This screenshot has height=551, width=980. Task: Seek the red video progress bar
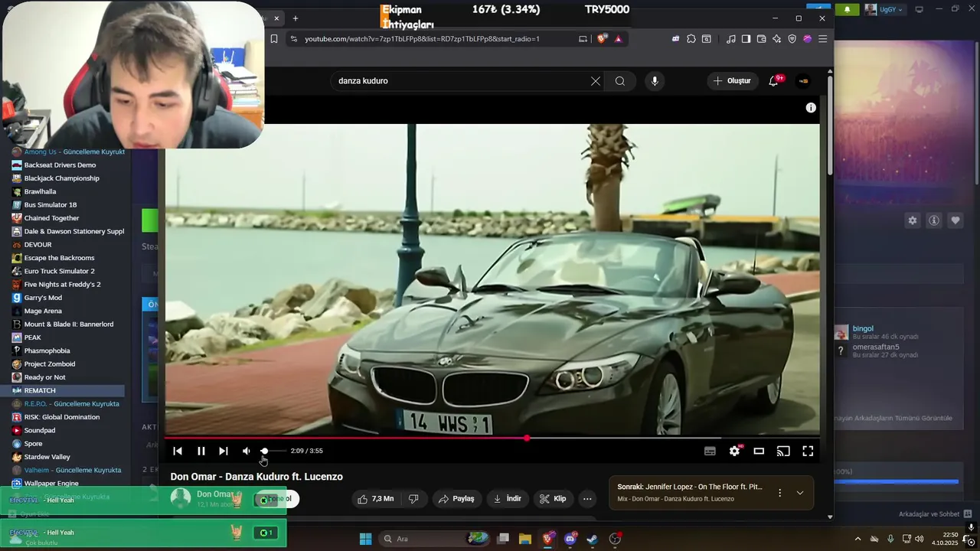pyautogui.click(x=492, y=438)
